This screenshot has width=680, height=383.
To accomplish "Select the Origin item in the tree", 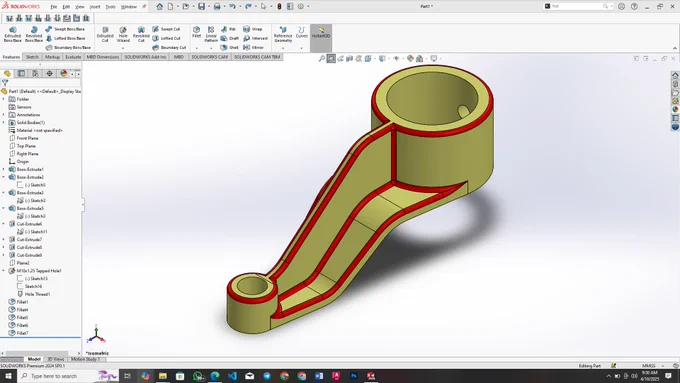I will pos(19,161).
